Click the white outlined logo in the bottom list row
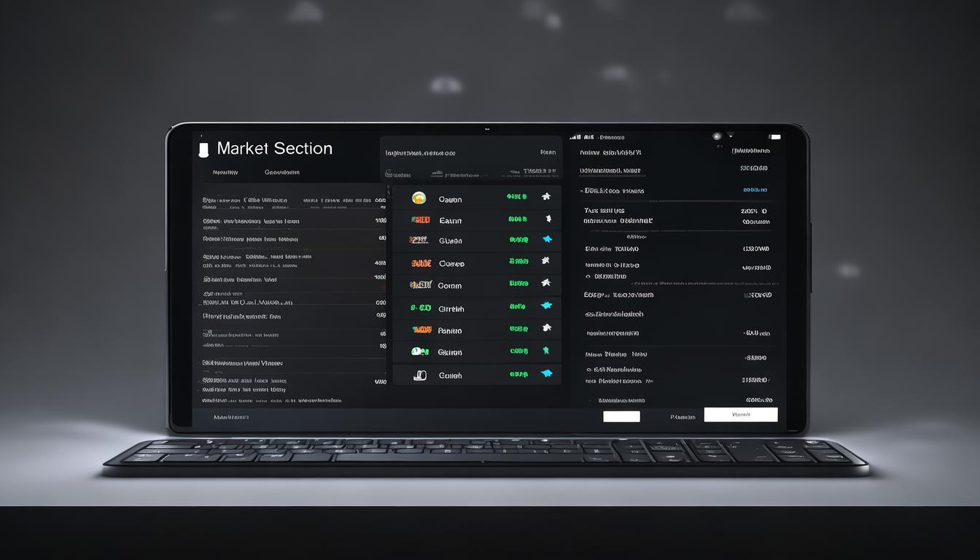The image size is (980, 560). [x=420, y=376]
